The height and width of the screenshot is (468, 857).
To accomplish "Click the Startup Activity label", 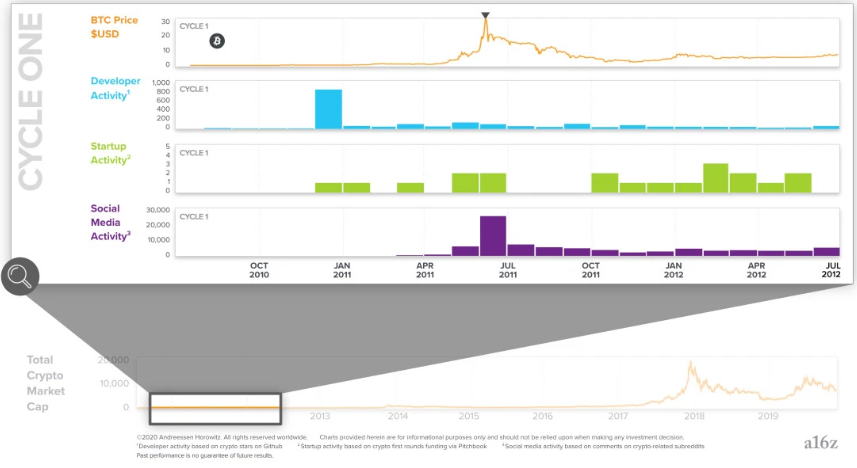I will [114, 152].
